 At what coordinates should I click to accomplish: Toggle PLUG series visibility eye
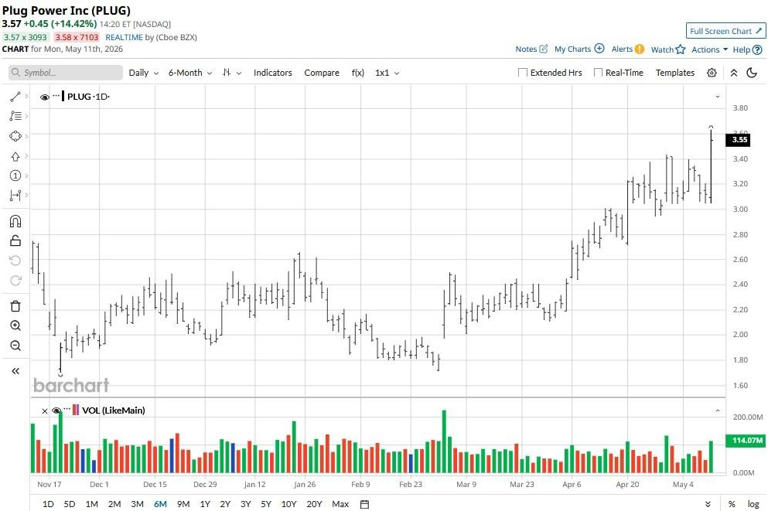[x=45, y=97]
